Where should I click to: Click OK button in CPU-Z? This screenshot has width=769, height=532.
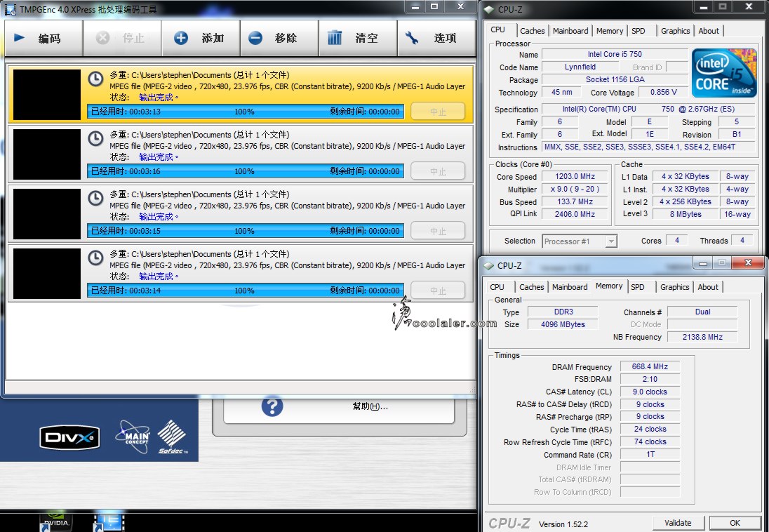pos(735,523)
